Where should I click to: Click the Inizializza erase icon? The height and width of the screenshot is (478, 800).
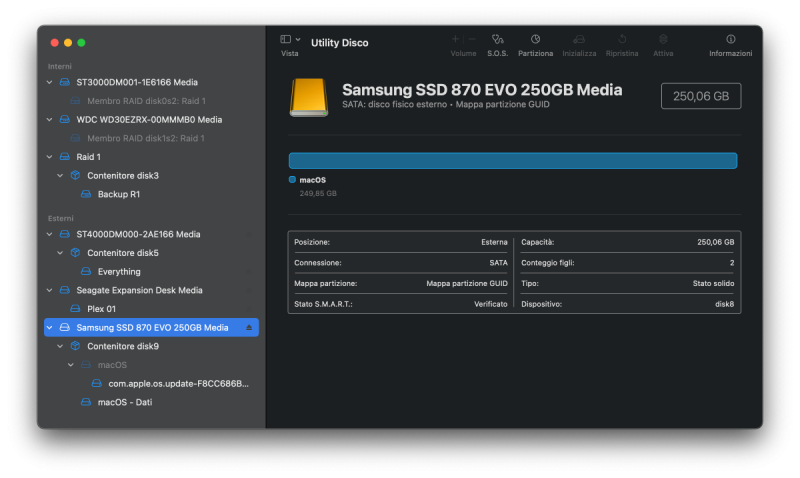pyautogui.click(x=579, y=39)
